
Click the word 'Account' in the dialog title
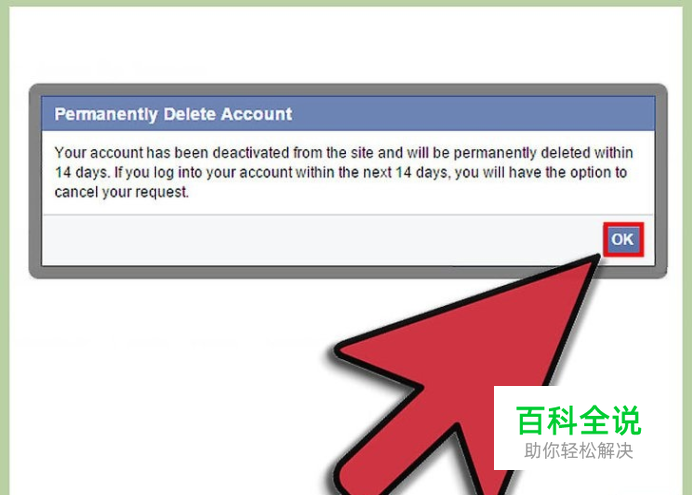(256, 114)
